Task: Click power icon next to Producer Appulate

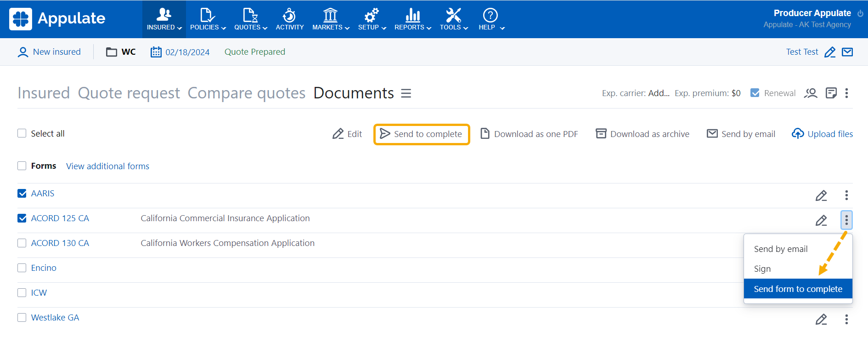Action: pyautogui.click(x=860, y=13)
